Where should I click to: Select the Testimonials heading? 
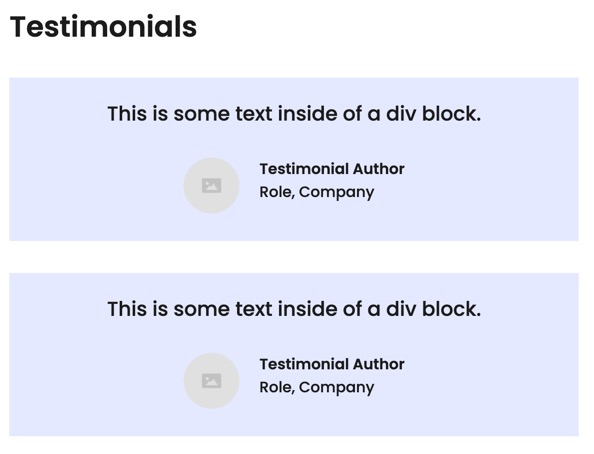pyautogui.click(x=103, y=27)
